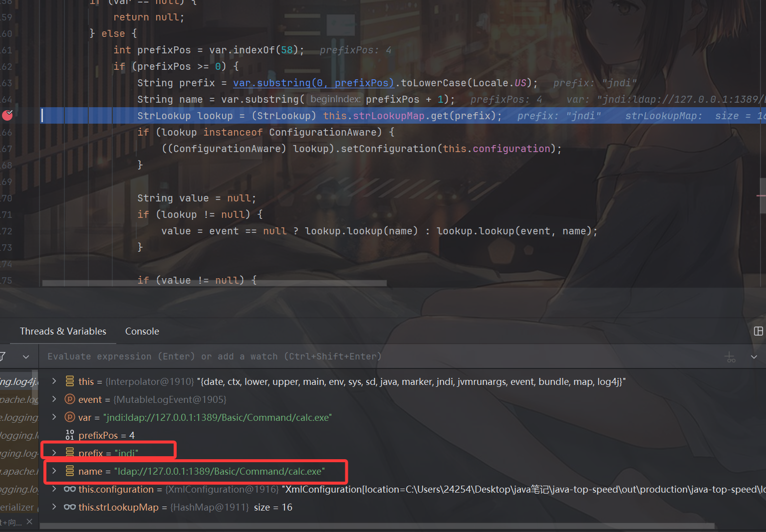
Task: Click the watch glasses icon beside this.strLookupMap
Action: point(70,507)
